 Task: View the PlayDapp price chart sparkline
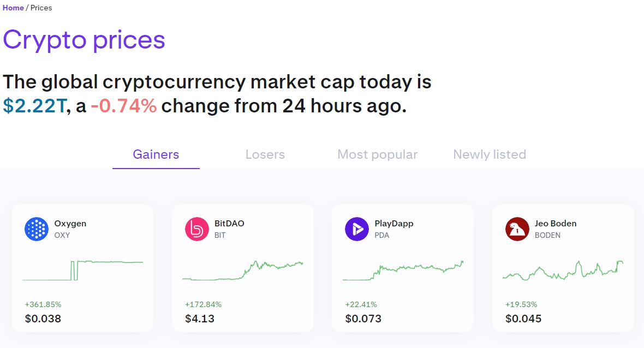click(x=403, y=271)
